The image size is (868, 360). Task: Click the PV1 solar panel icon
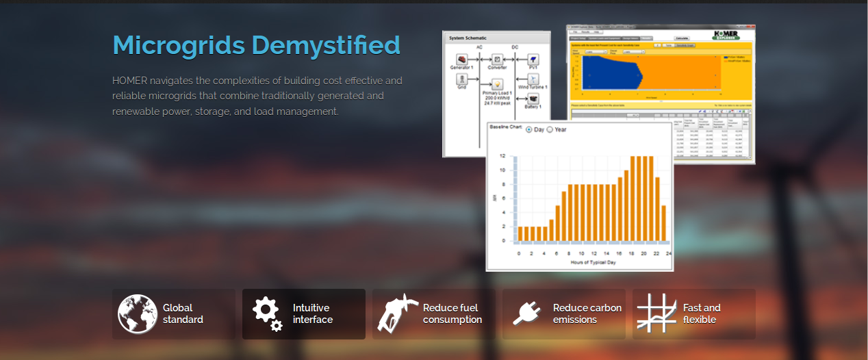[x=533, y=60]
